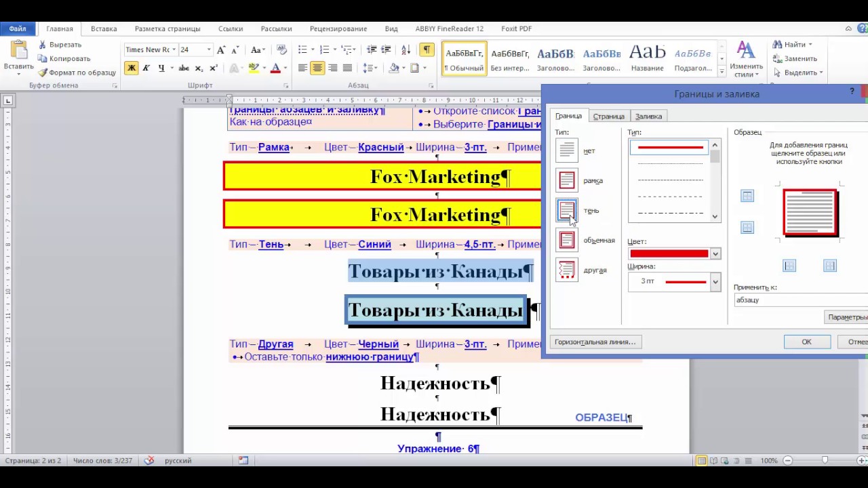Open Абзац dialog launcher
Image resolution: width=868 pixels, height=488 pixels.
[x=431, y=86]
